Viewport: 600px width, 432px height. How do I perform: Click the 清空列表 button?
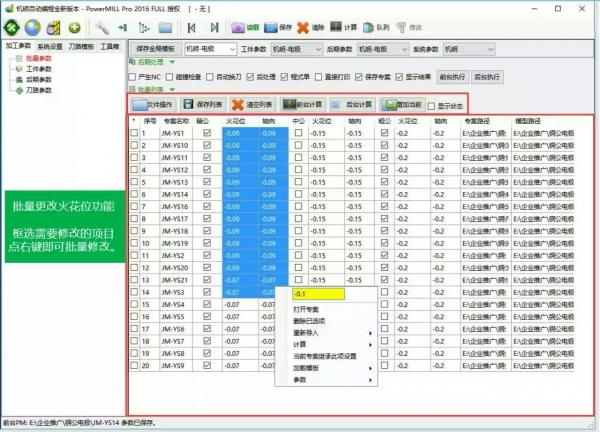(x=252, y=104)
